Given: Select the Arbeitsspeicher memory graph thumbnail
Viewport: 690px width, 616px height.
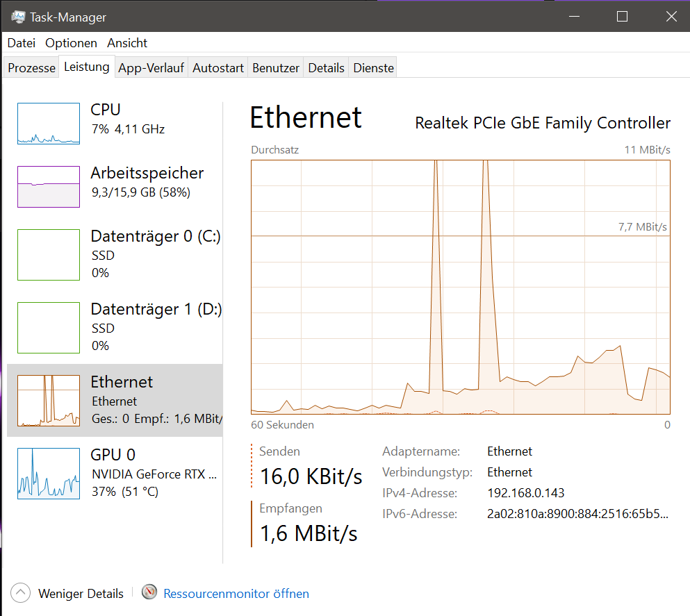Looking at the screenshot, I should [49, 187].
